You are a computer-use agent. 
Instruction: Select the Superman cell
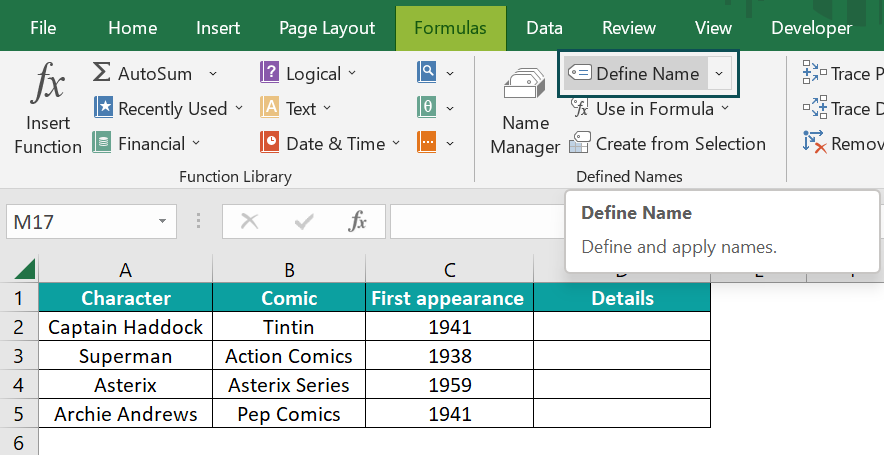click(x=125, y=356)
